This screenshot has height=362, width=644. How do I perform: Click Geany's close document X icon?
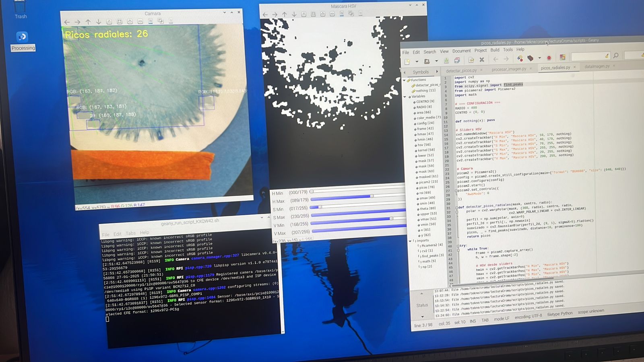[482, 60]
